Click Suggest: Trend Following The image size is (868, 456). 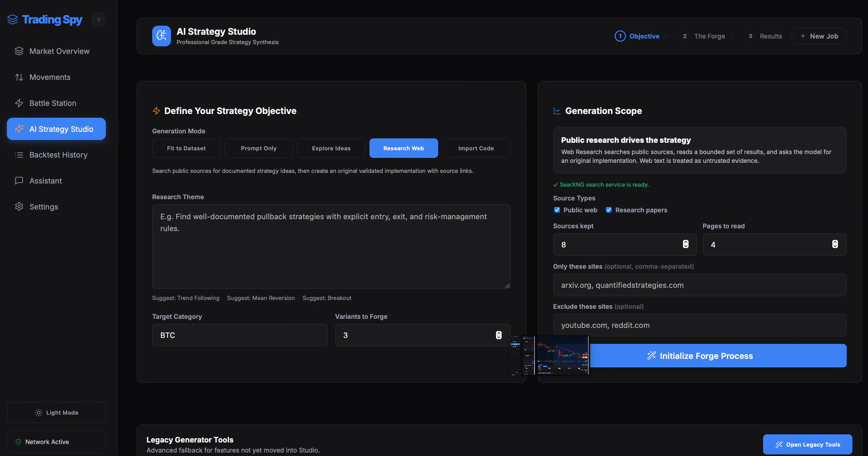pyautogui.click(x=186, y=298)
